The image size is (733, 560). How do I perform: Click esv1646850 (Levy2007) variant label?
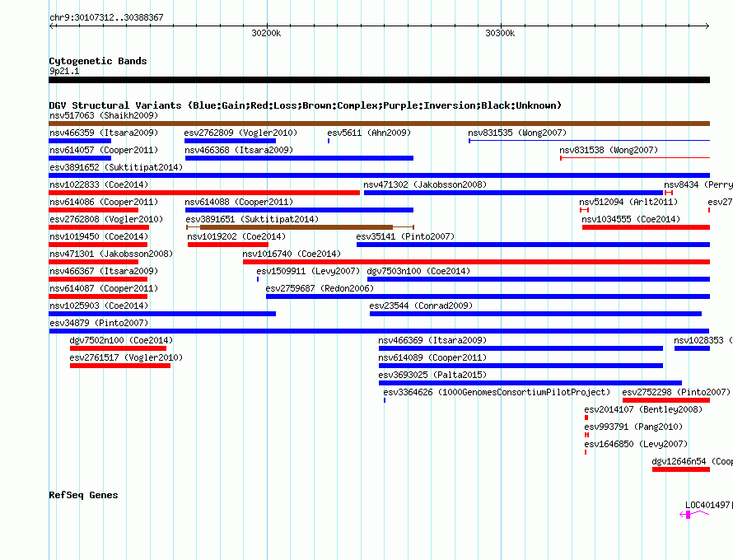point(636,444)
